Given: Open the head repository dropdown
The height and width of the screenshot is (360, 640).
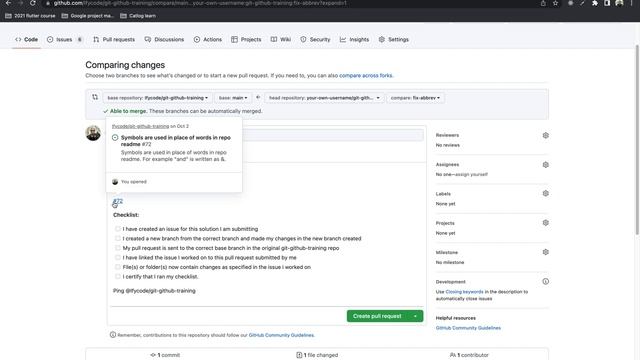Looking at the screenshot, I should (x=324, y=98).
